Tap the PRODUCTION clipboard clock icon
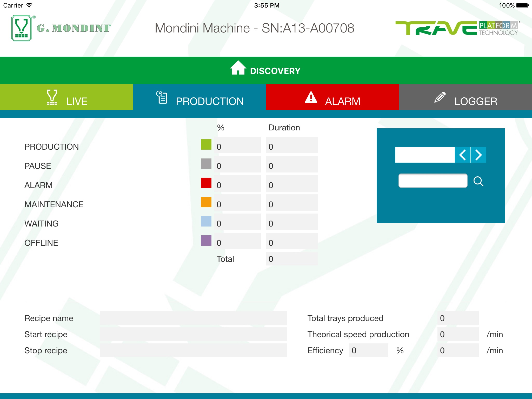 point(162,97)
